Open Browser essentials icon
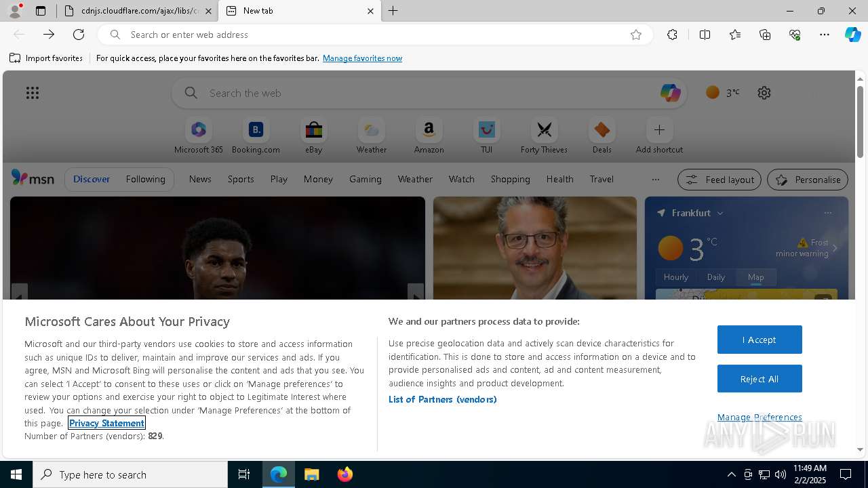Screen dimensions: 868x488 795,35
